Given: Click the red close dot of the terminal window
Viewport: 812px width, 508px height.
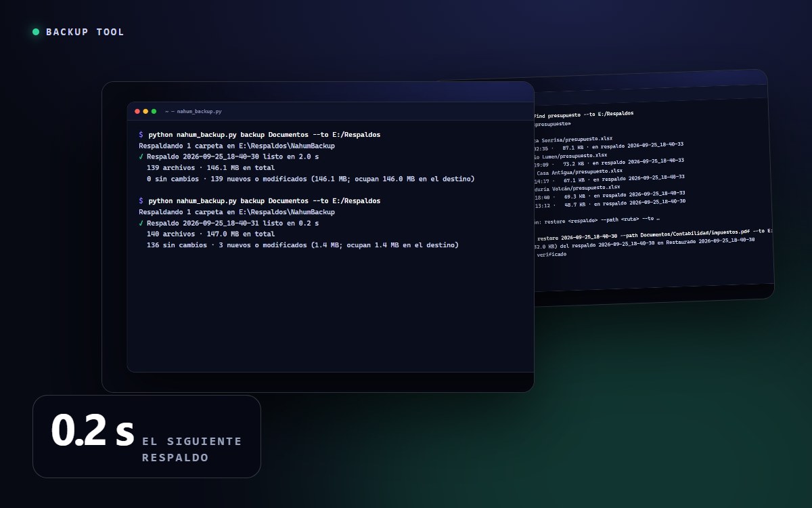Looking at the screenshot, I should click(x=137, y=111).
